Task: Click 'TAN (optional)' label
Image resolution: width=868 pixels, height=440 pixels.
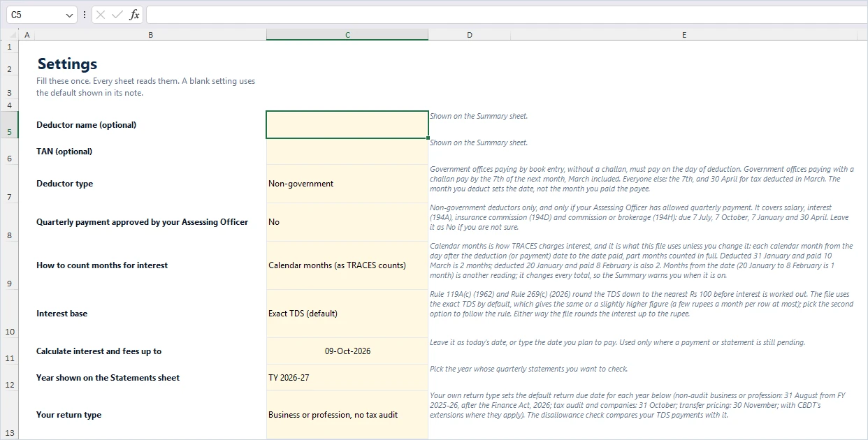Action: 64,152
